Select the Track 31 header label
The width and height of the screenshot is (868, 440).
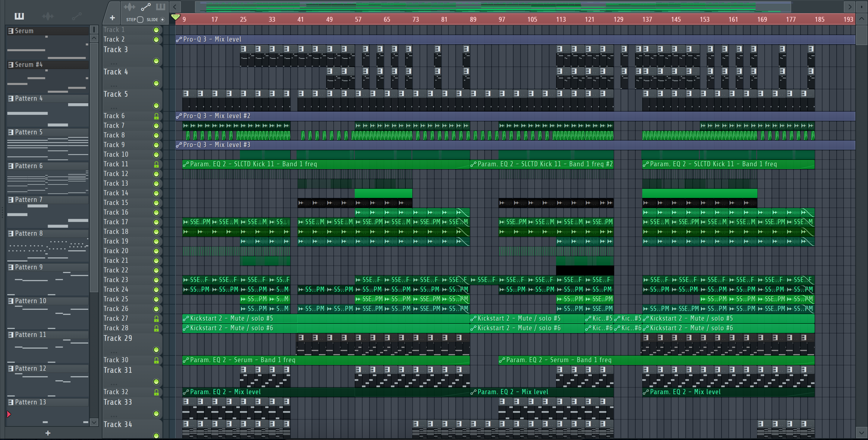[118, 370]
